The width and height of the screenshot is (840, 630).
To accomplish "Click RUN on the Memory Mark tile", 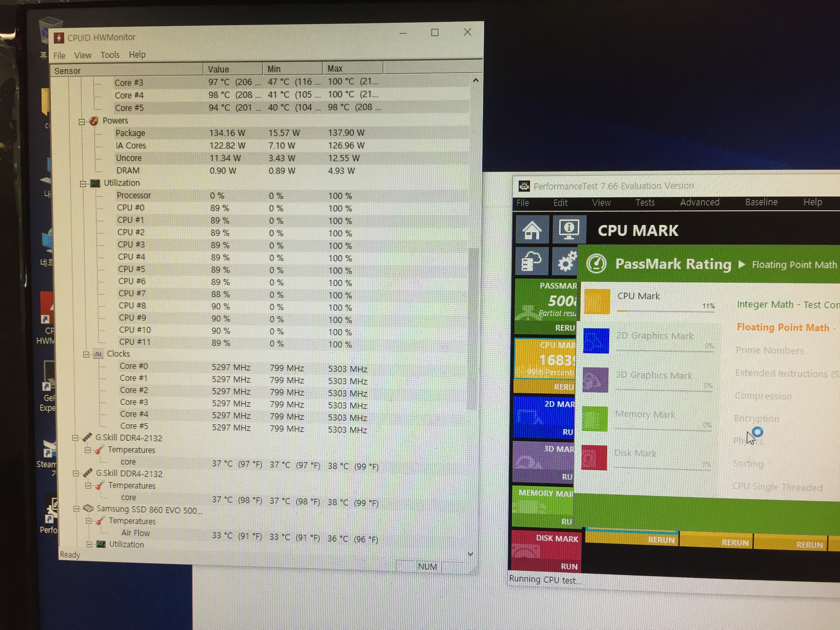I will tap(567, 521).
